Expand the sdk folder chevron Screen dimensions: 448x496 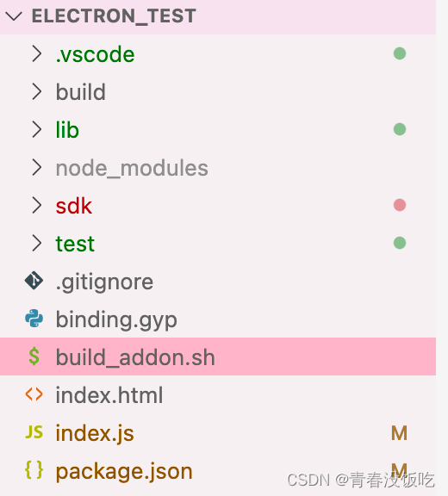(37, 205)
